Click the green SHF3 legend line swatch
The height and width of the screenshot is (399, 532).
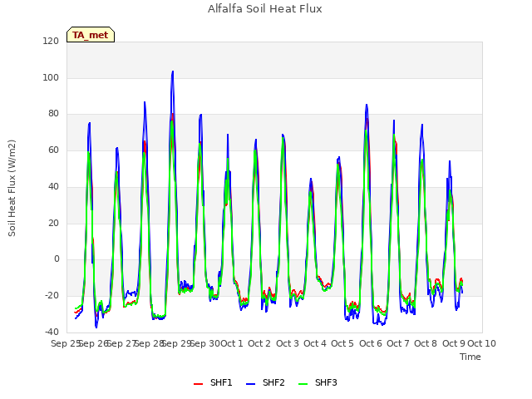point(303,384)
